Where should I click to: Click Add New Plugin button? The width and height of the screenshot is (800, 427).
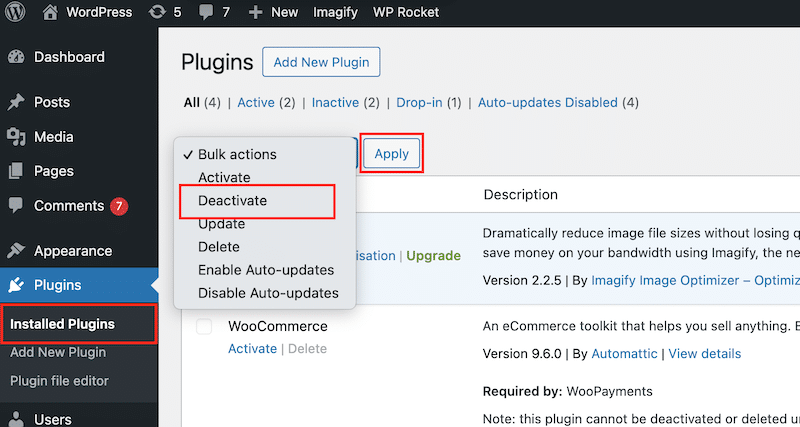pos(321,62)
